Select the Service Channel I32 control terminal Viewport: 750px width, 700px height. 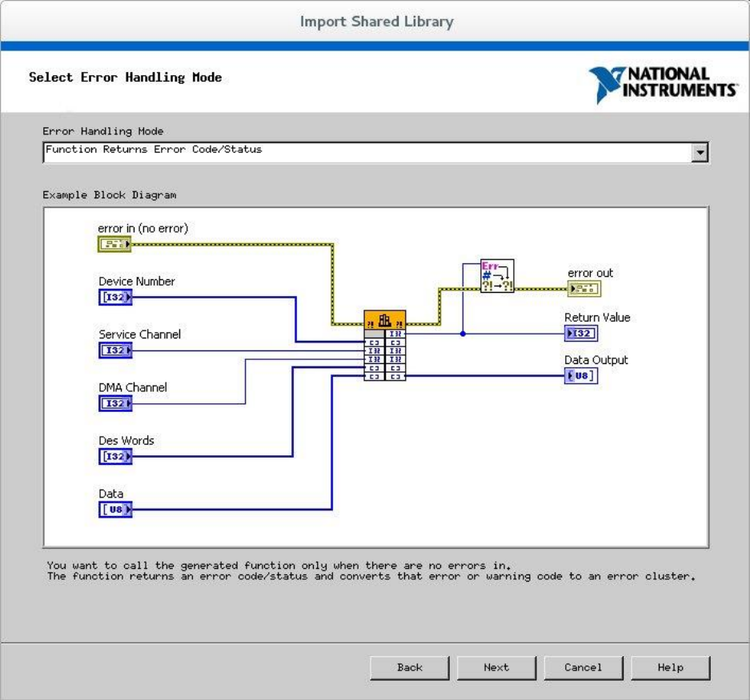coord(115,350)
